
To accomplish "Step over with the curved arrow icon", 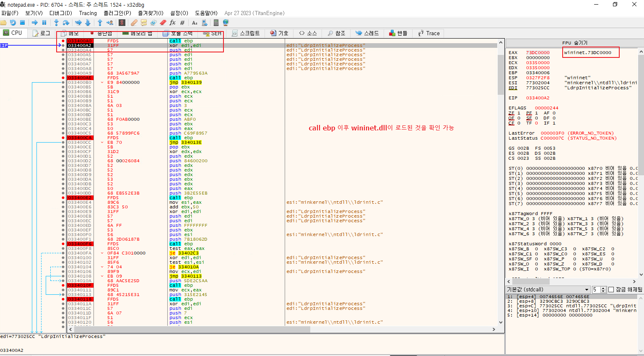I will coord(66,23).
